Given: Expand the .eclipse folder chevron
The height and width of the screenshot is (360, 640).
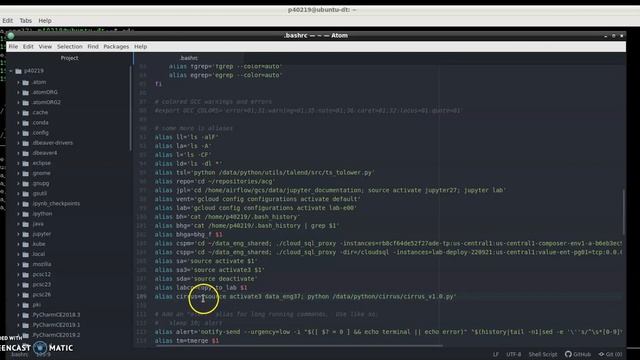Looking at the screenshot, I should click(18, 163).
